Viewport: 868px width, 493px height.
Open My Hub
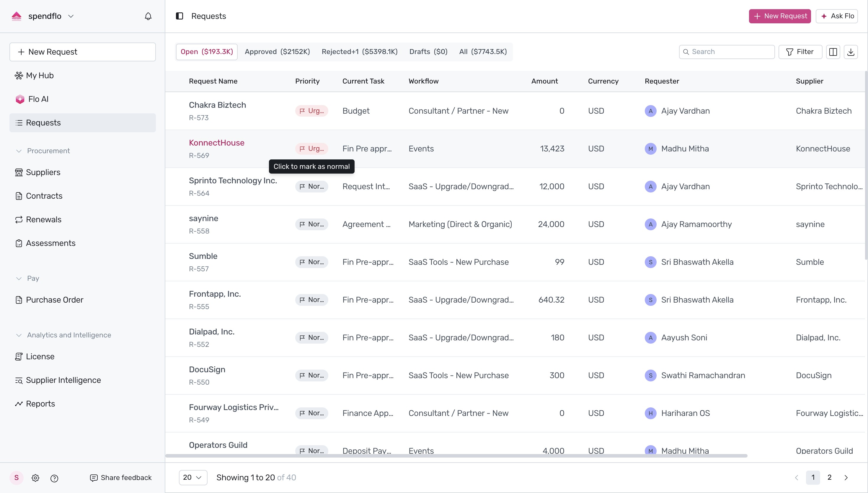click(x=83, y=75)
